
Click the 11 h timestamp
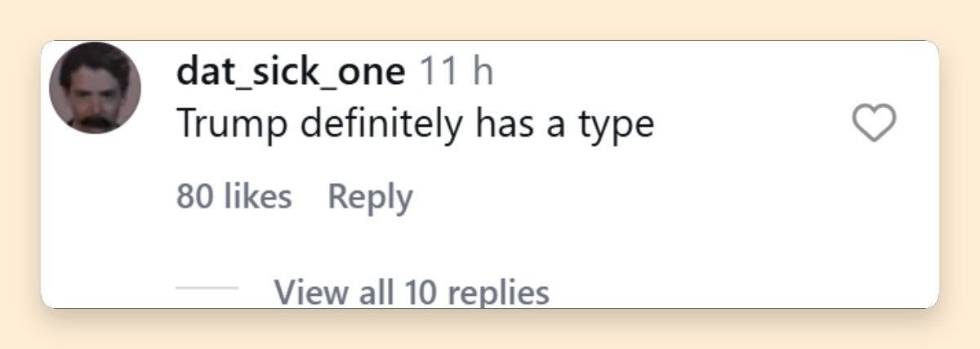(x=456, y=74)
